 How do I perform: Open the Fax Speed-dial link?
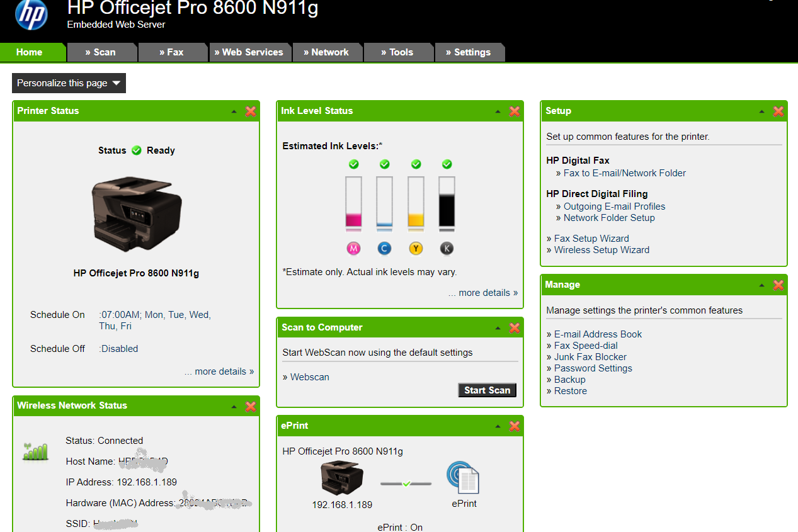tap(586, 346)
